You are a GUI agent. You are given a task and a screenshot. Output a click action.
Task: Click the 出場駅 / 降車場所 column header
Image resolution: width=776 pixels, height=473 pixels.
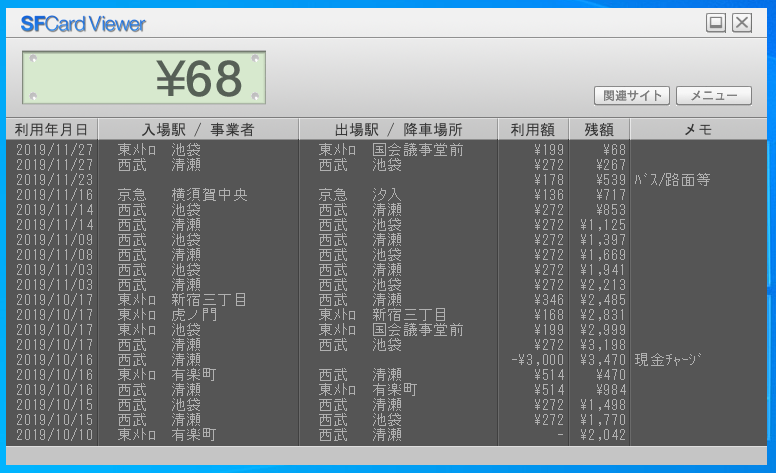click(x=398, y=129)
